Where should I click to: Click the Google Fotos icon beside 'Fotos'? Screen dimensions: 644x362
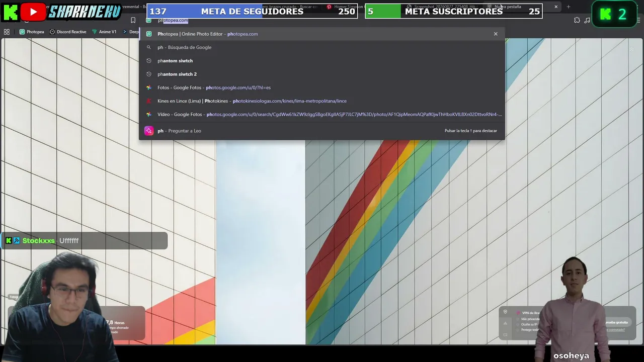(x=149, y=87)
